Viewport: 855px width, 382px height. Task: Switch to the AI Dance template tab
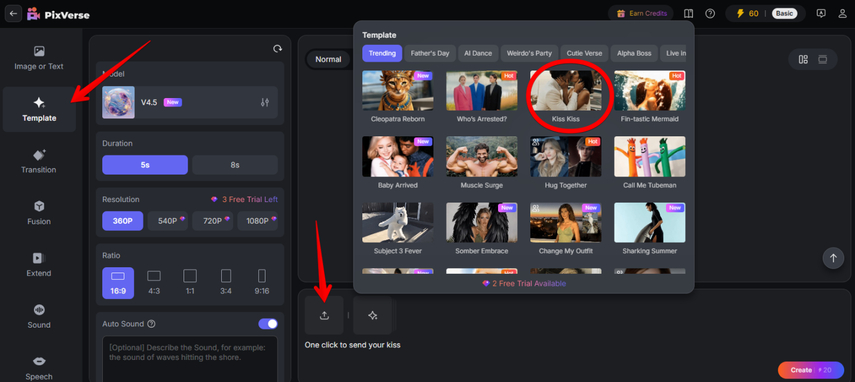click(478, 53)
